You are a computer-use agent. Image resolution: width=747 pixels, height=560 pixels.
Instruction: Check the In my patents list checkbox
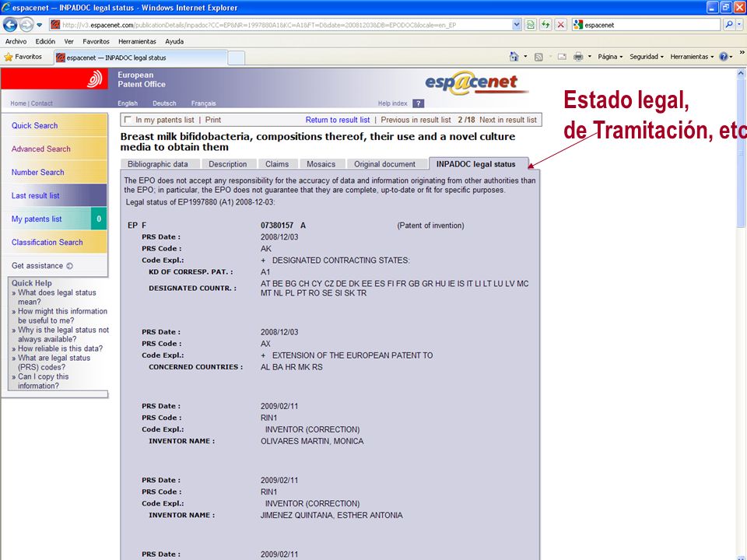pyautogui.click(x=127, y=120)
